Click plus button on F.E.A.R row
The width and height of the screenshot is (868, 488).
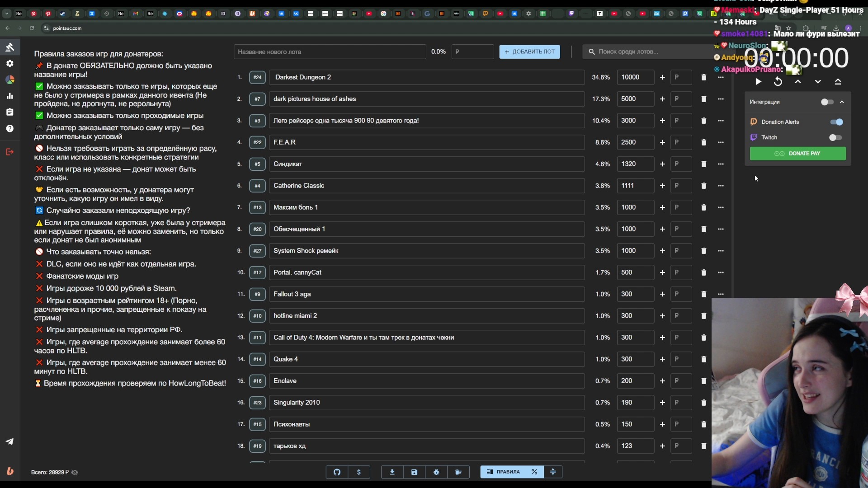(662, 142)
